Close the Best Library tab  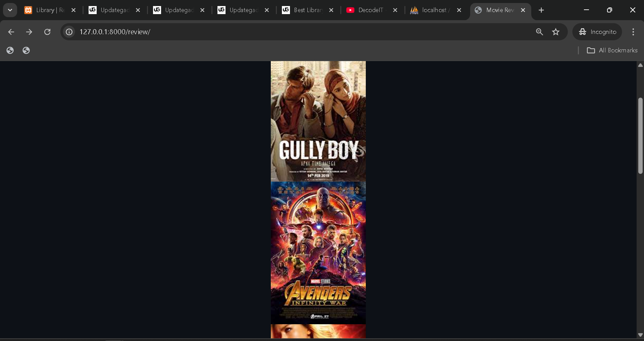[331, 10]
